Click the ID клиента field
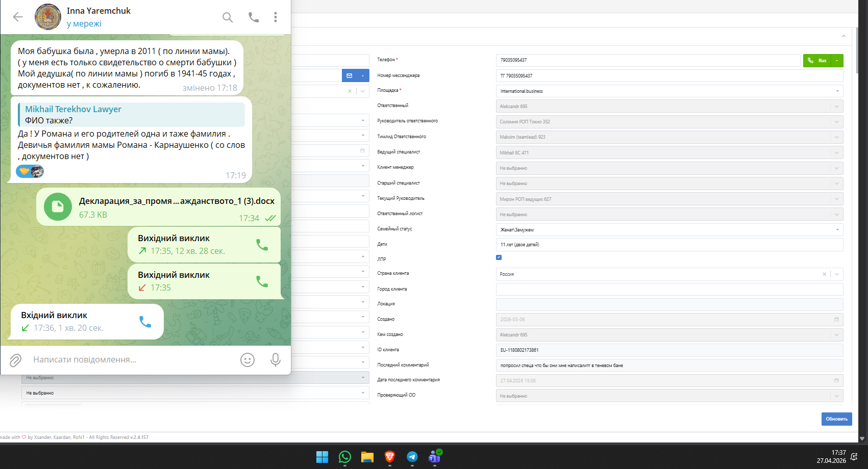The height and width of the screenshot is (469, 868). (x=669, y=350)
